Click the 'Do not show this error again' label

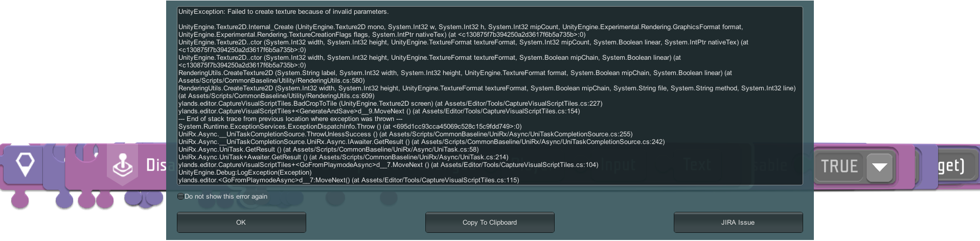click(225, 197)
